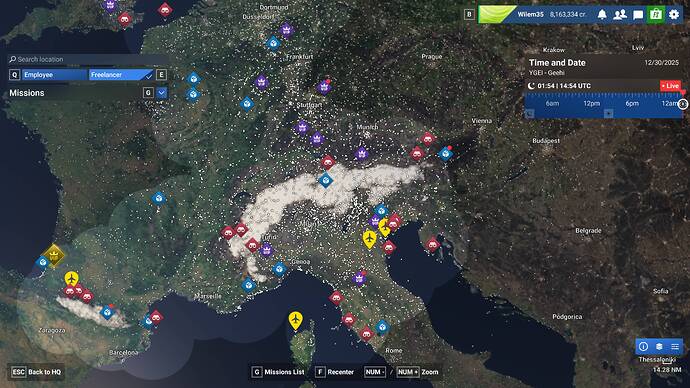Select red mission marker nearest Rome
This screenshot has height=388, width=690.
[x=366, y=334]
